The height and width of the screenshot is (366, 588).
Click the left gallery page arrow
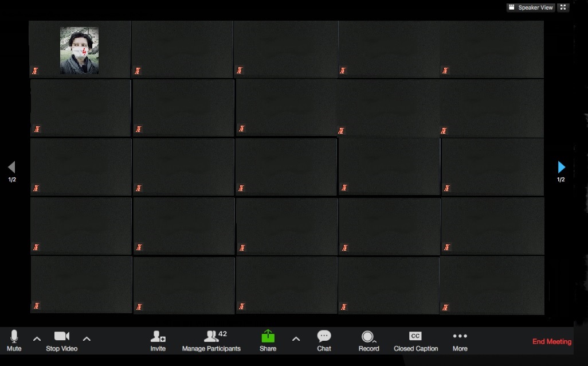tap(11, 167)
